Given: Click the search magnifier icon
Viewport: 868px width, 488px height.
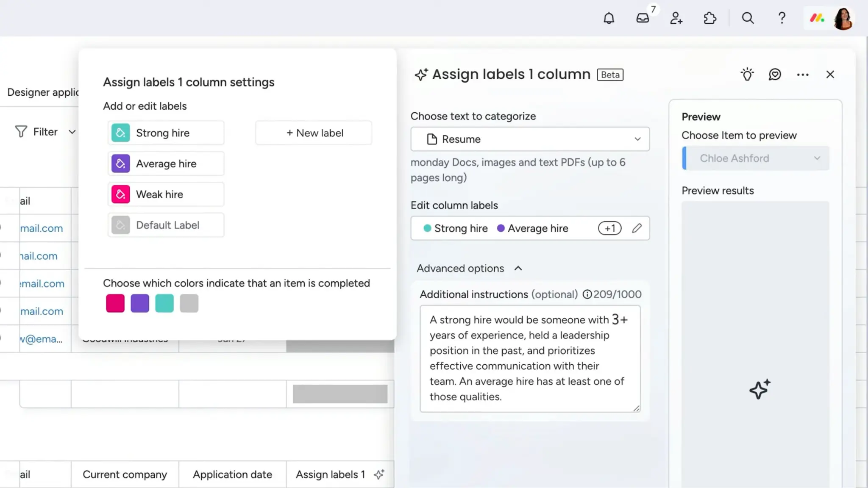Looking at the screenshot, I should (x=748, y=18).
